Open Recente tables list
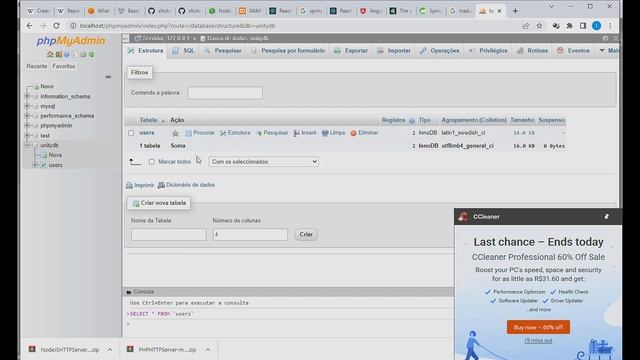 pyautogui.click(x=37, y=66)
